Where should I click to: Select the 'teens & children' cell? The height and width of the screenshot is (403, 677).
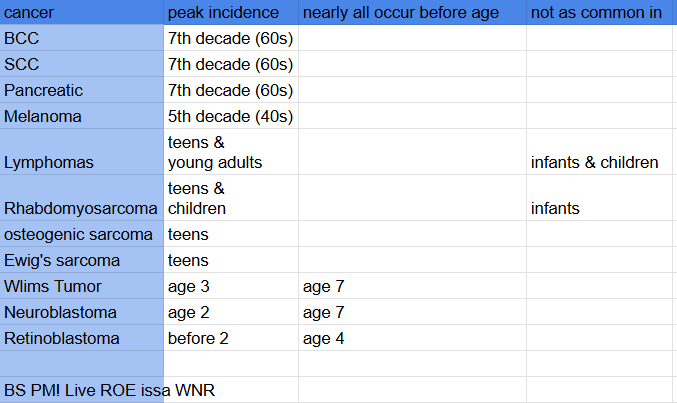point(230,198)
